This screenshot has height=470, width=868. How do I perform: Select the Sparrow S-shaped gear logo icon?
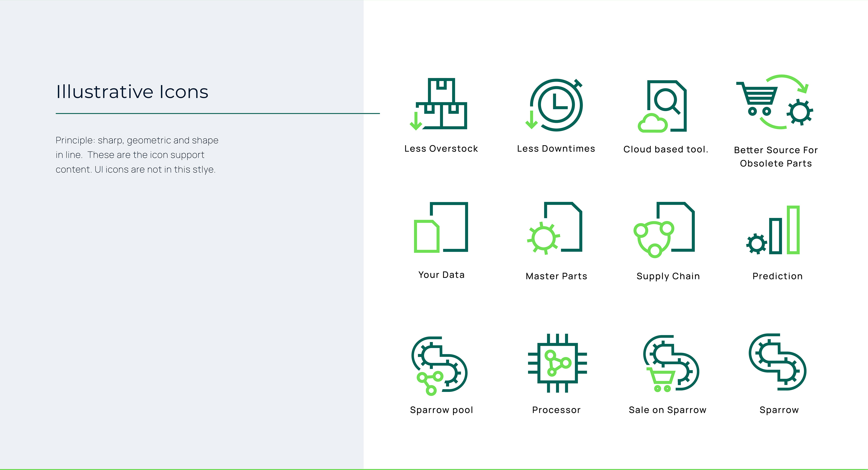click(x=778, y=362)
